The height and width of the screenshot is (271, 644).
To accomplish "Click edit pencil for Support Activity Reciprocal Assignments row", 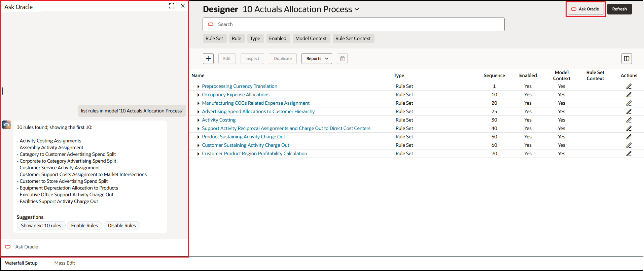I will [x=629, y=128].
